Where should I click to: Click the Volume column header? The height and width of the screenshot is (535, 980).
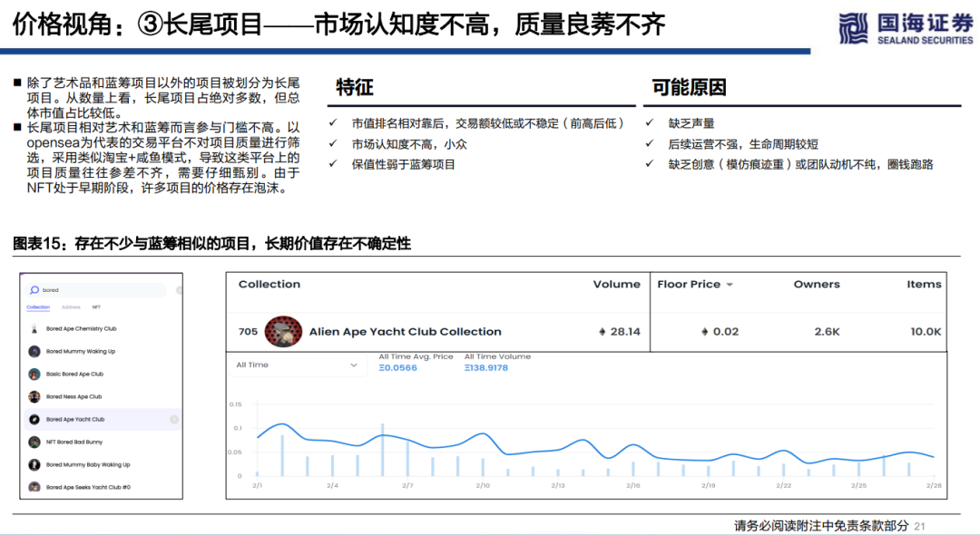pyautogui.click(x=616, y=285)
